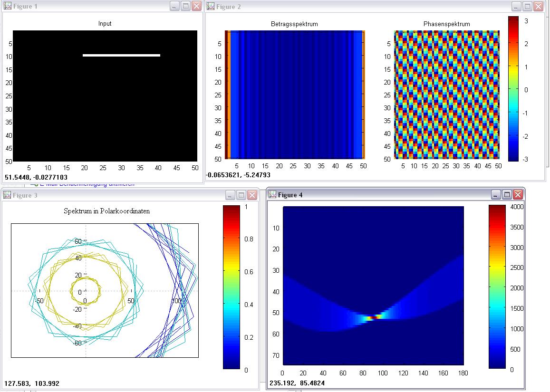Maximize the Figure 2 window
The image size is (550, 392).
[527, 6]
